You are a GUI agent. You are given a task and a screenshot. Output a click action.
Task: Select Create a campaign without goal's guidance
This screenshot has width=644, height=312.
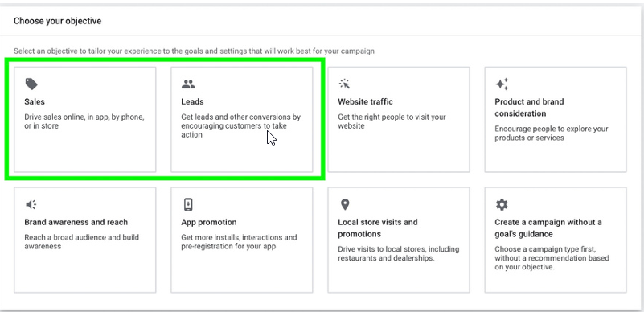[556, 240]
